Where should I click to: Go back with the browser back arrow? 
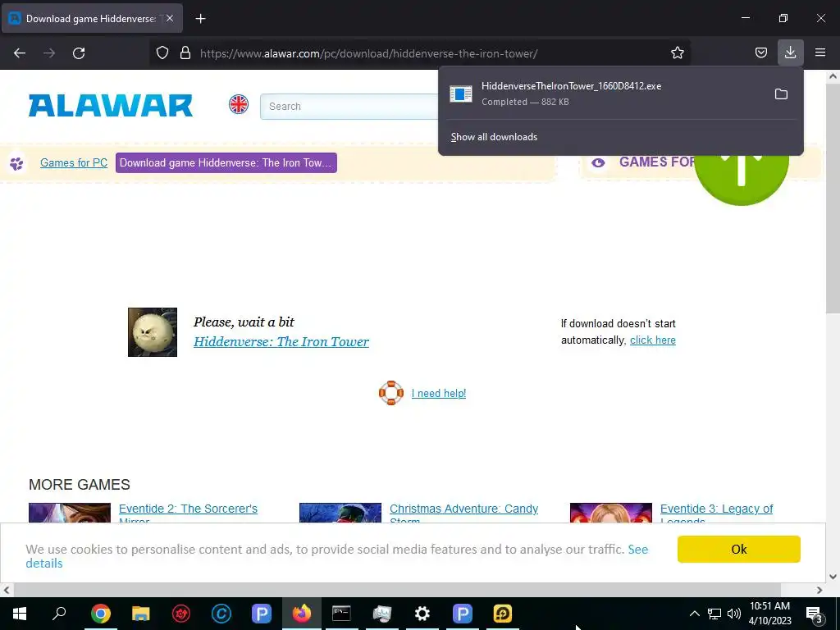coord(20,53)
